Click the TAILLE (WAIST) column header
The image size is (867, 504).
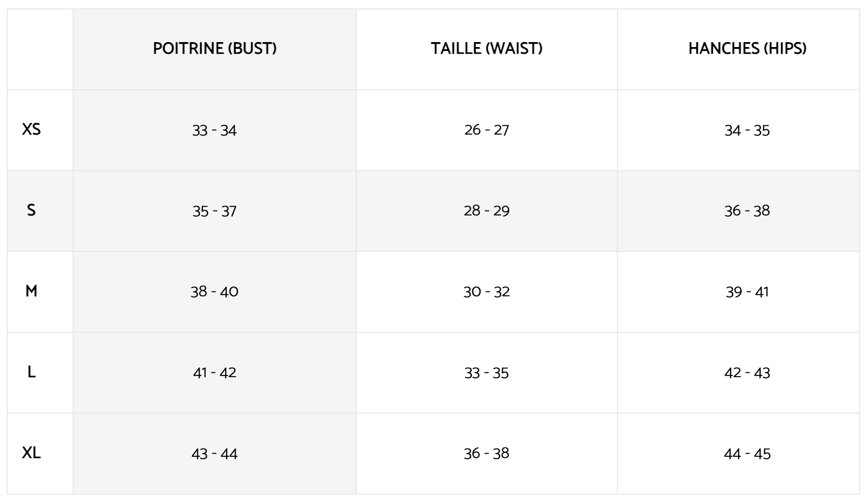[x=487, y=49]
